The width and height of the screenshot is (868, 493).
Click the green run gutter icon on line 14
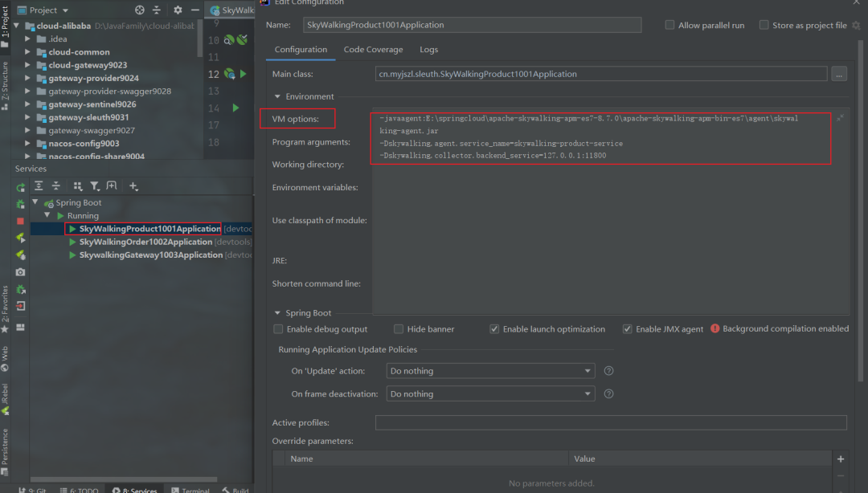click(235, 108)
